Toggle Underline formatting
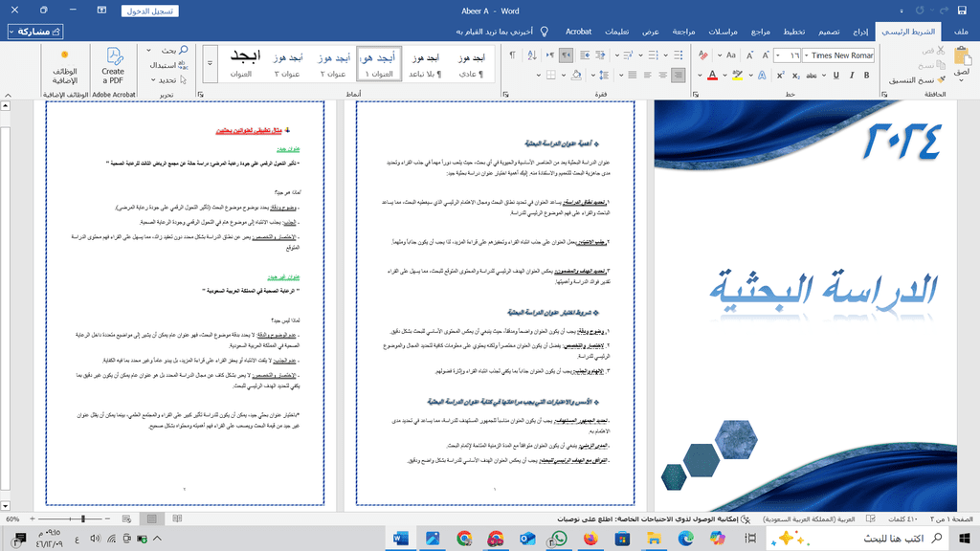980x551 pixels. (x=835, y=75)
